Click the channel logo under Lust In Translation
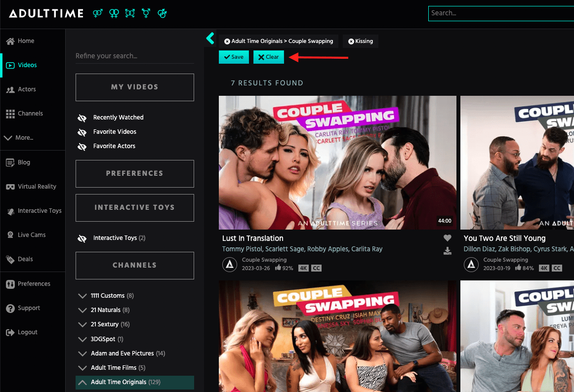Viewport: 574px width, 392px height. 230,264
